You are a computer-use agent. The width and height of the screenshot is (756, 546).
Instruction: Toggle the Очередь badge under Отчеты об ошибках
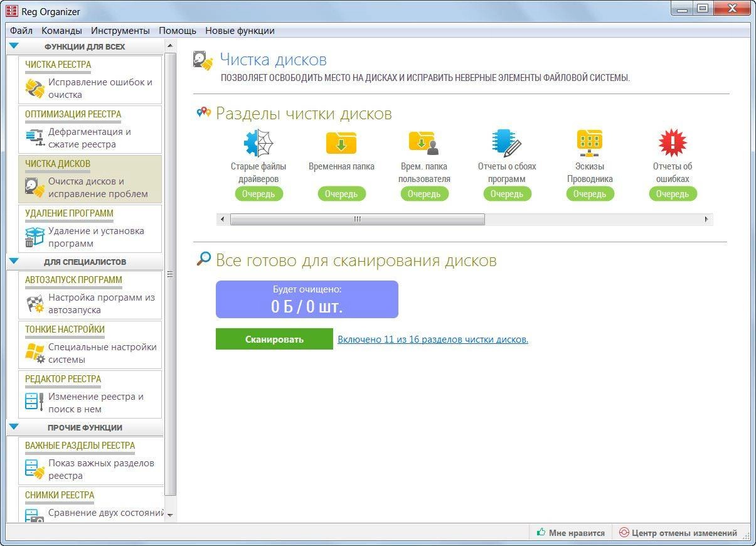(673, 194)
